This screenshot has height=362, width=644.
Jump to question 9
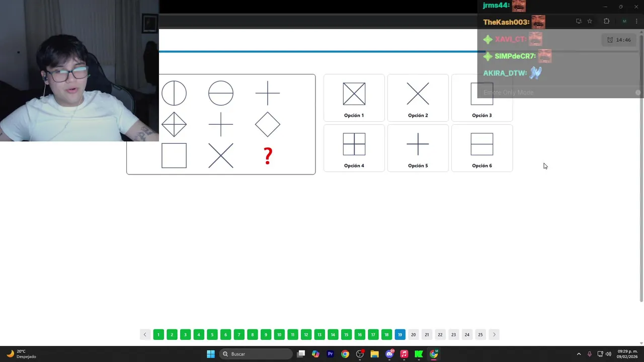pos(266,334)
